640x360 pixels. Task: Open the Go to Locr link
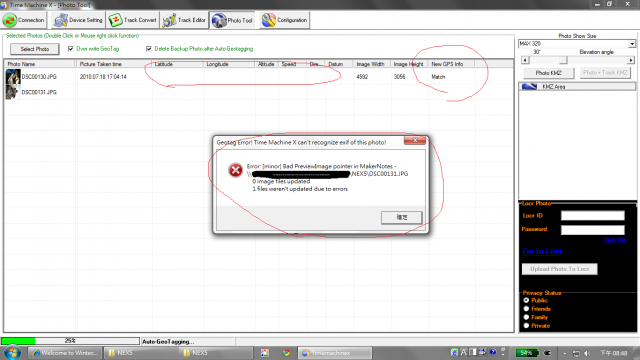[542, 251]
